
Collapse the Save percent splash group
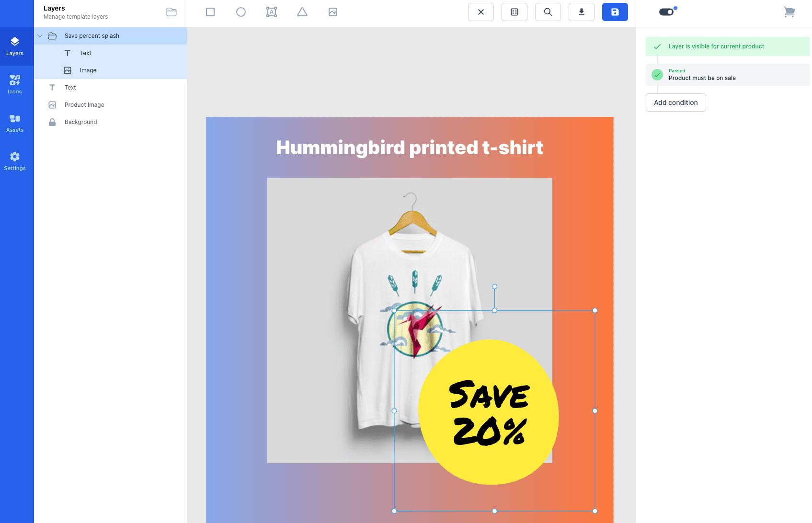pos(40,35)
